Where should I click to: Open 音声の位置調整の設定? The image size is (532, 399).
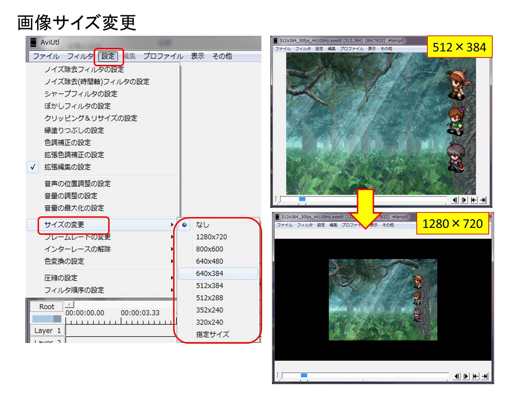pyautogui.click(x=77, y=183)
